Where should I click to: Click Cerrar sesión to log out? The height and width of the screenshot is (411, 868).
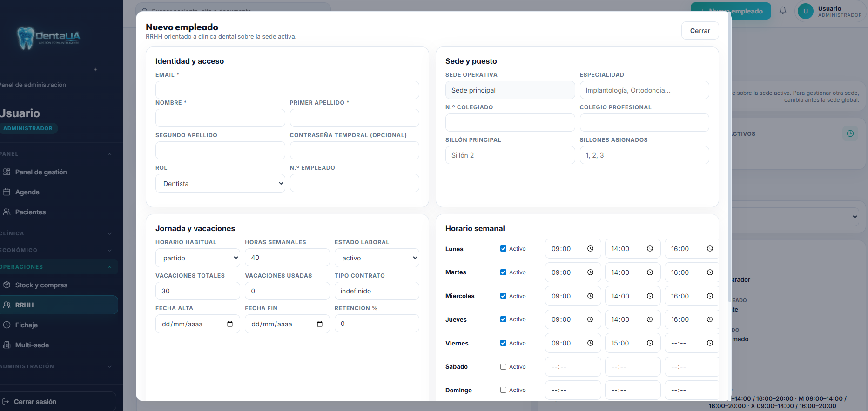pos(35,402)
